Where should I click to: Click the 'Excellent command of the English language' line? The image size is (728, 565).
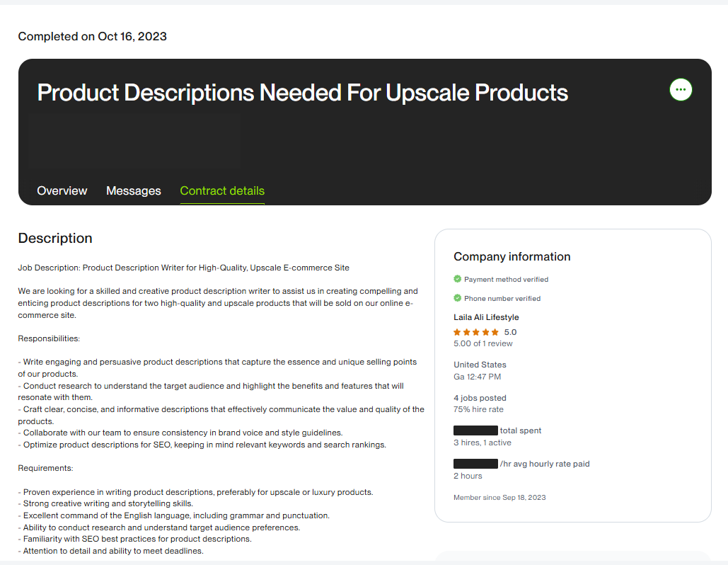(x=173, y=515)
